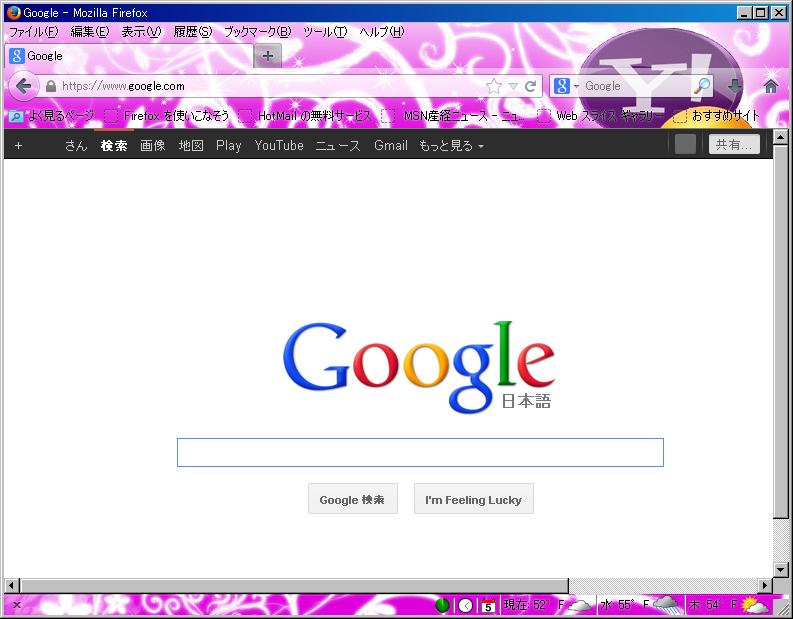Open the ファイル(F) menu
793x619 pixels.
coord(34,32)
